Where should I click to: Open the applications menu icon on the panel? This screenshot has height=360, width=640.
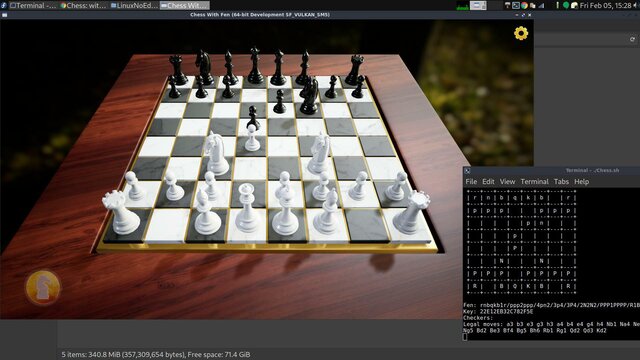coord(4,5)
